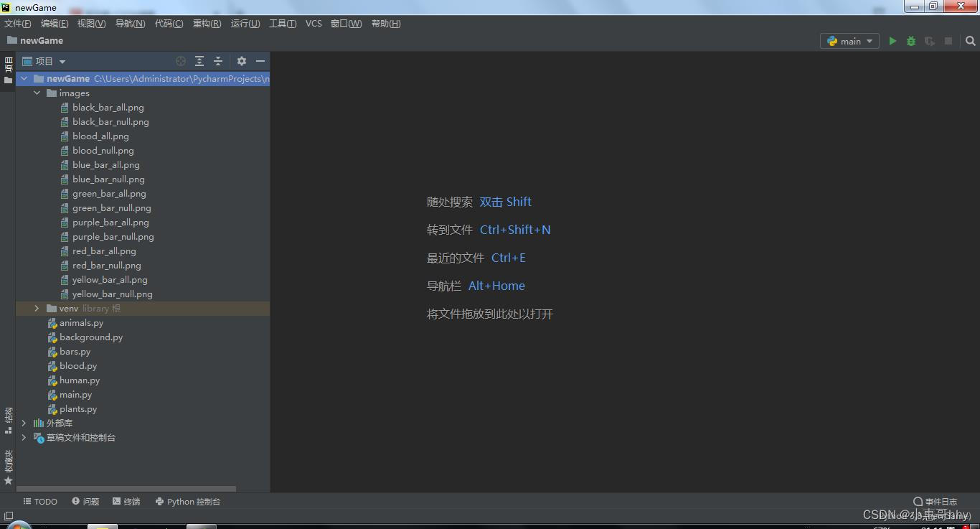
Task: Expand all items in project tree
Action: point(199,61)
